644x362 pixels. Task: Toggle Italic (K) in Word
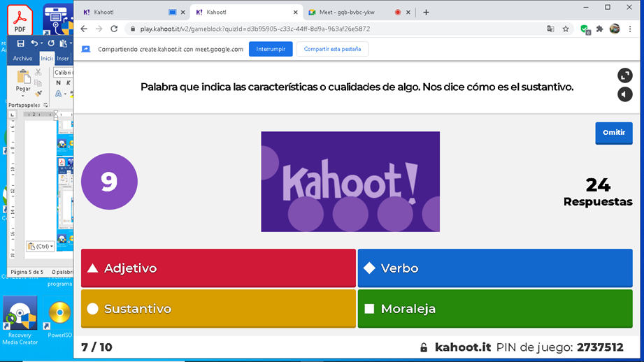coord(69,83)
